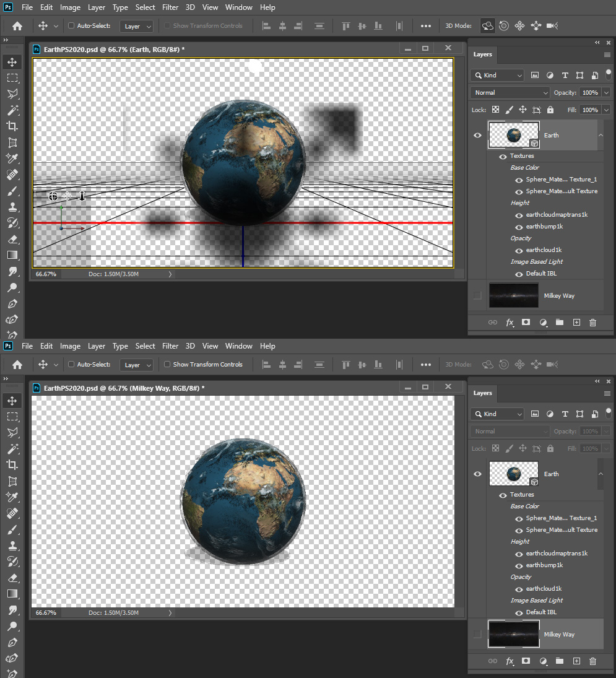This screenshot has height=678, width=616.
Task: Choose the Roll 3D Object mode
Action: pyautogui.click(x=503, y=25)
